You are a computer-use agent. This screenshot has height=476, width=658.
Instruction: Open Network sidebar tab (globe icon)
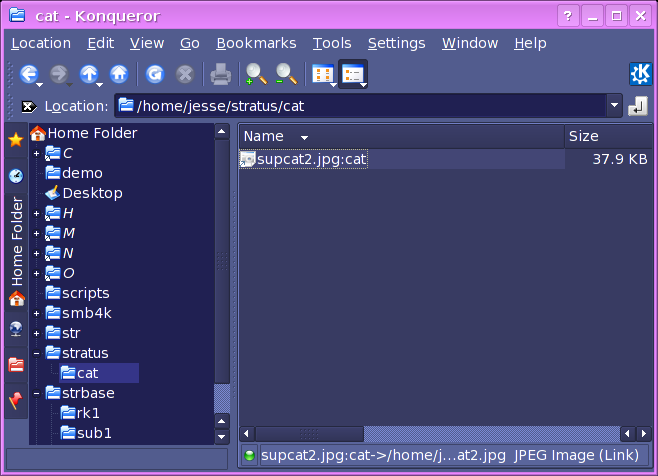pos(16,329)
